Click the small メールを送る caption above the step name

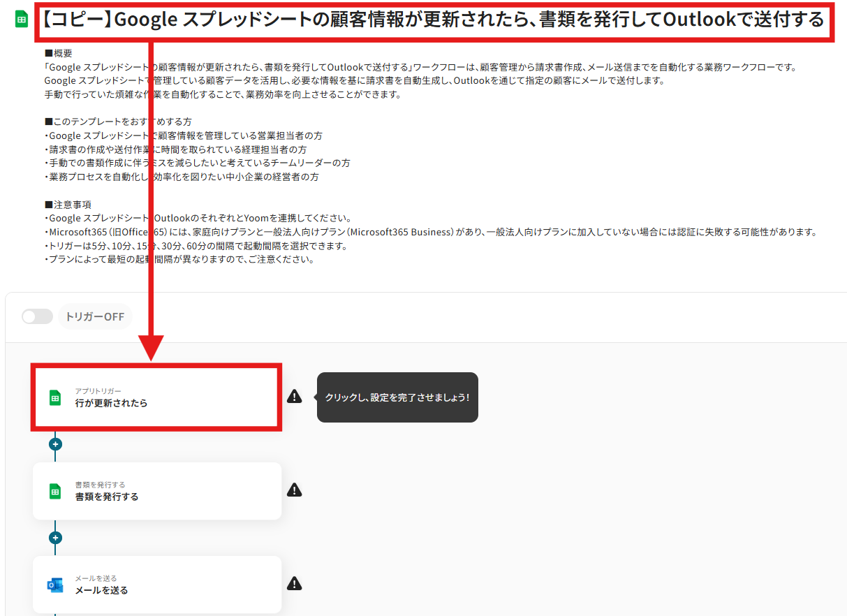[x=96, y=578]
